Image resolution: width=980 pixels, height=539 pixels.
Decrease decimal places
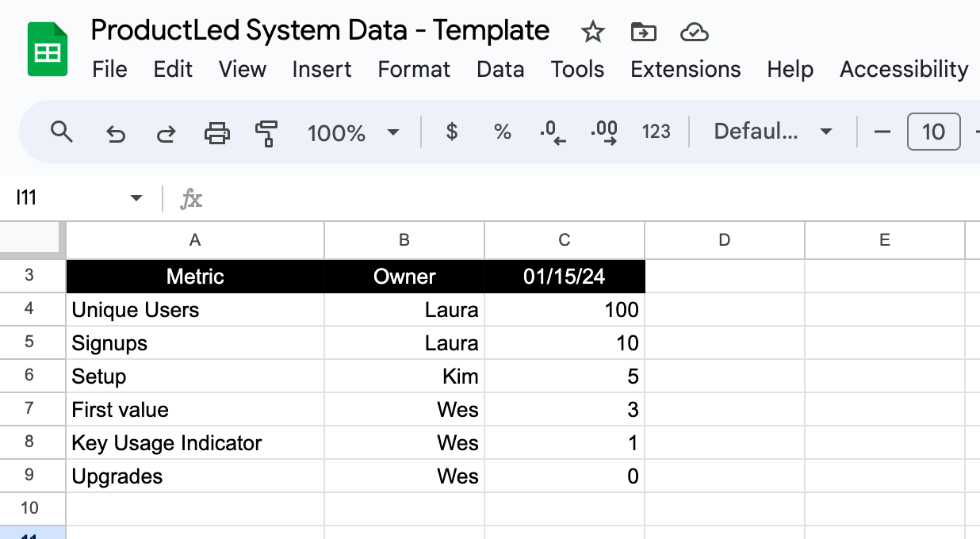tap(552, 132)
